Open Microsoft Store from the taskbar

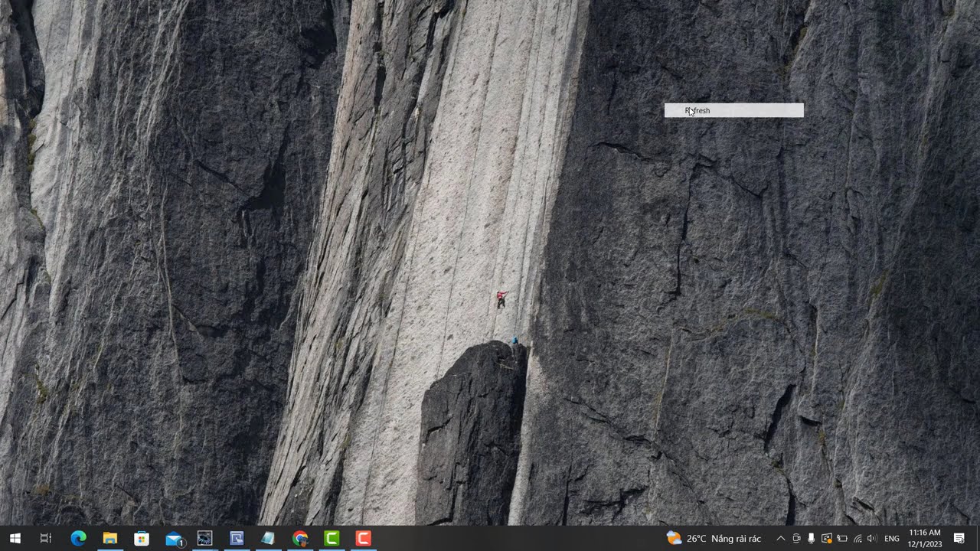(142, 539)
